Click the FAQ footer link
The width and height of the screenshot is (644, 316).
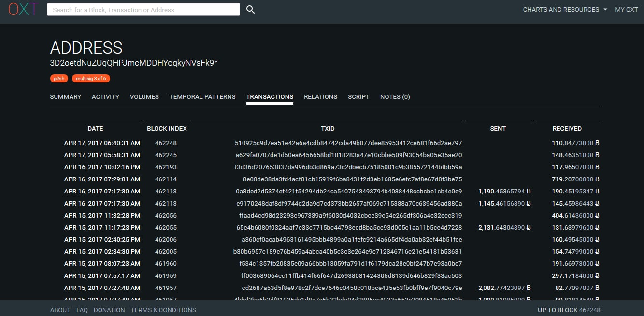point(82,310)
